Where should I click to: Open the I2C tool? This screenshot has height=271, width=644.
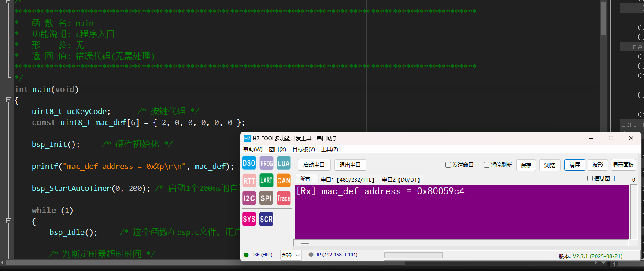point(249,198)
